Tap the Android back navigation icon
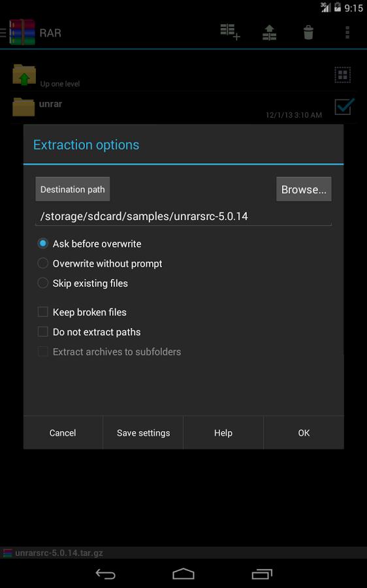This screenshot has height=588, width=367. pyautogui.click(x=105, y=574)
